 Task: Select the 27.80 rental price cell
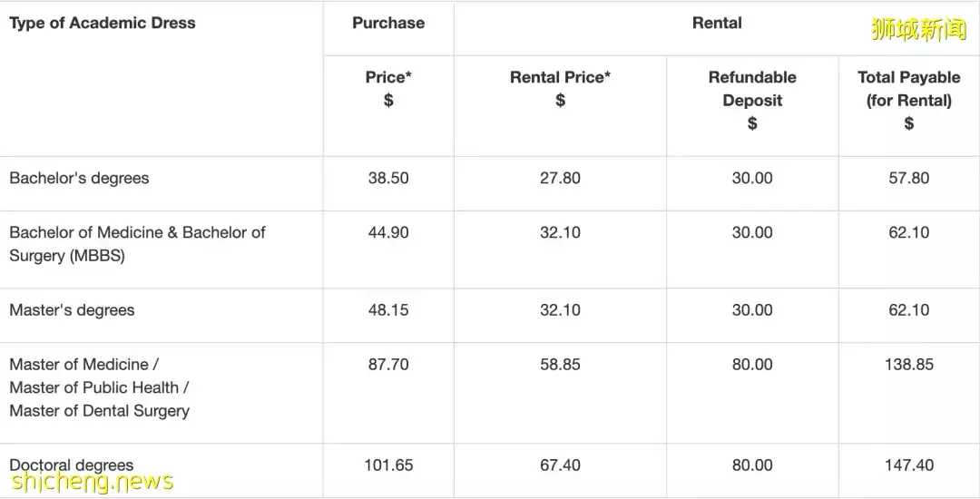pos(560,179)
